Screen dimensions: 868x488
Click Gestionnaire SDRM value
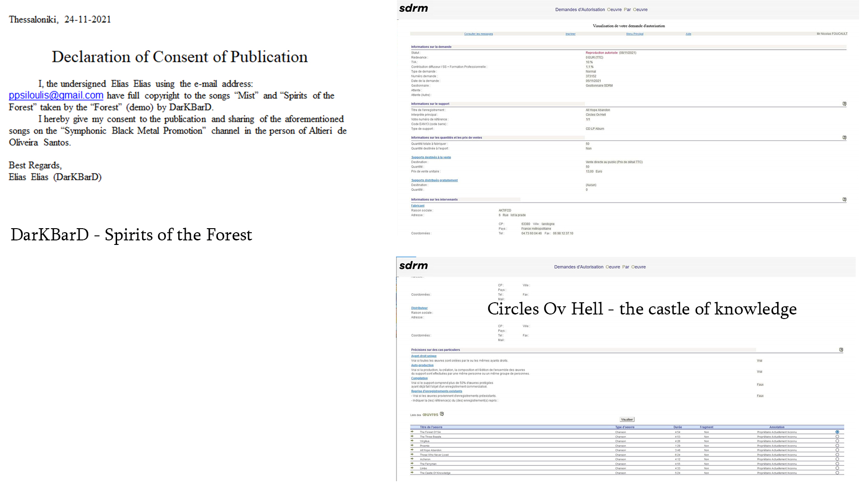(599, 86)
